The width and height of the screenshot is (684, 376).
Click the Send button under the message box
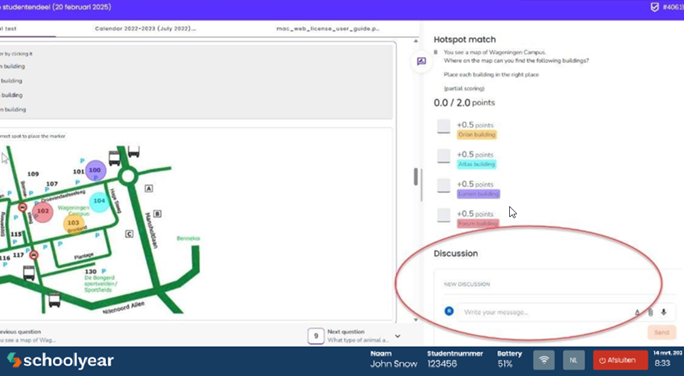coord(661,333)
